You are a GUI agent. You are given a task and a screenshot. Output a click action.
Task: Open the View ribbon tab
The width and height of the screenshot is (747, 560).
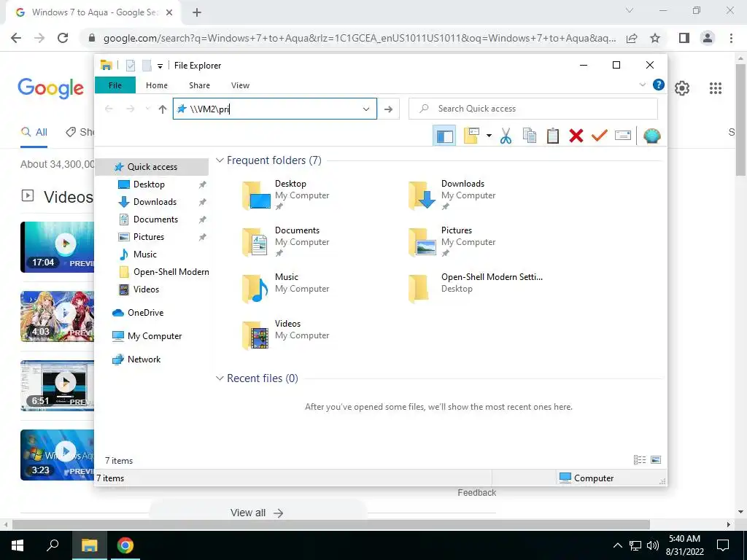[240, 85]
